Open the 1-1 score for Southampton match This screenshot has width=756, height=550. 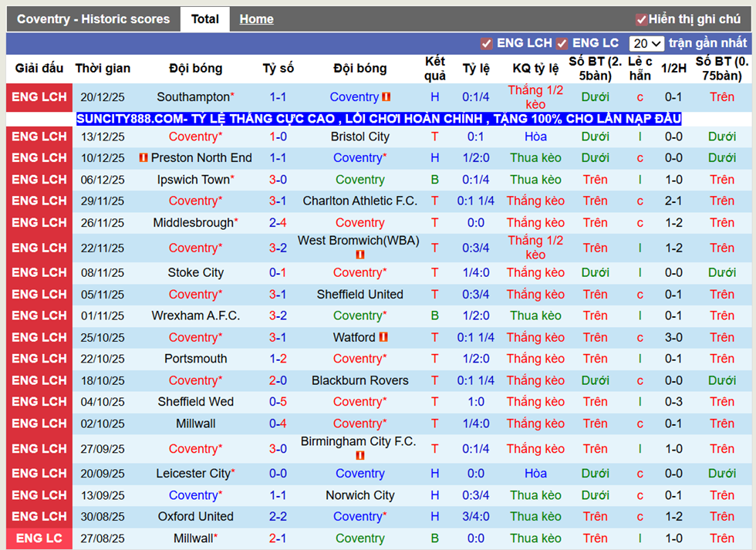(278, 97)
